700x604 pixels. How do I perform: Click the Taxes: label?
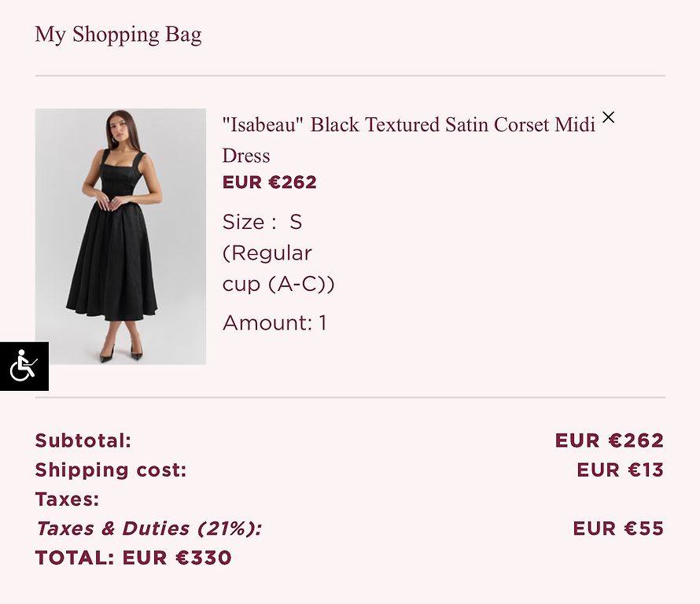[67, 499]
